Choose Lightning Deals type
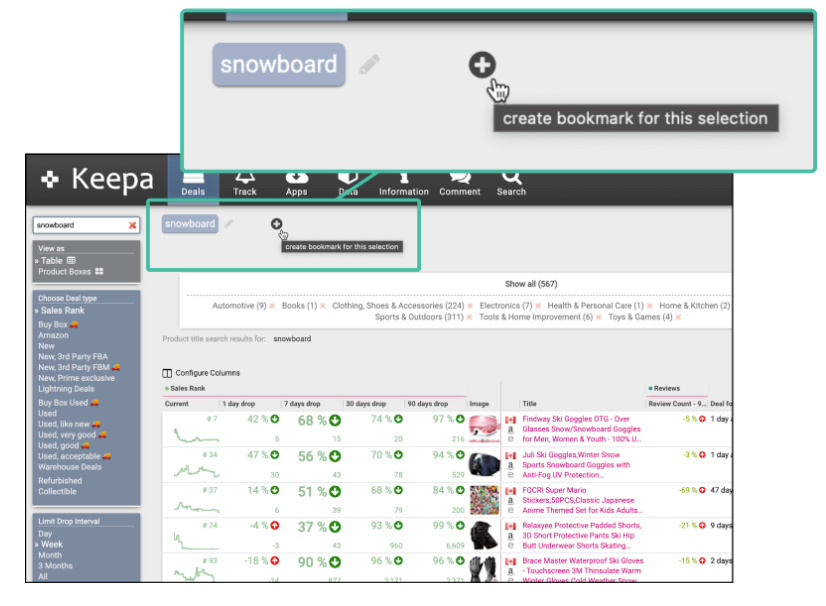The image size is (826, 606). [x=66, y=389]
